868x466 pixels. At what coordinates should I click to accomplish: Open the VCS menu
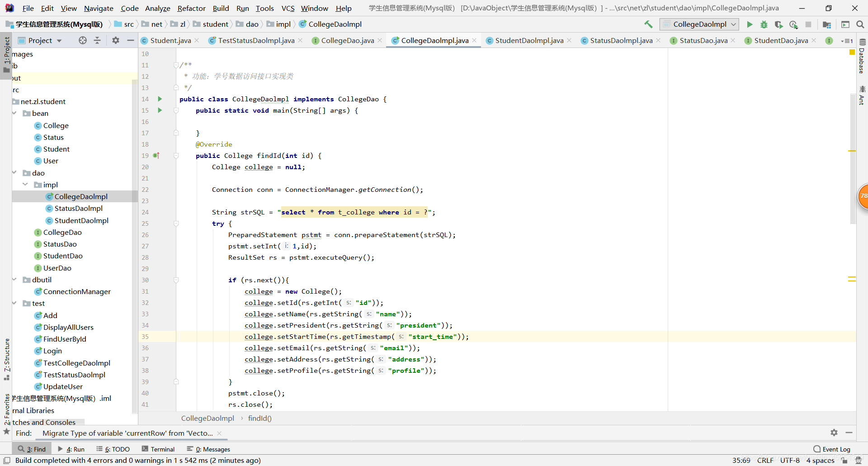(288, 8)
